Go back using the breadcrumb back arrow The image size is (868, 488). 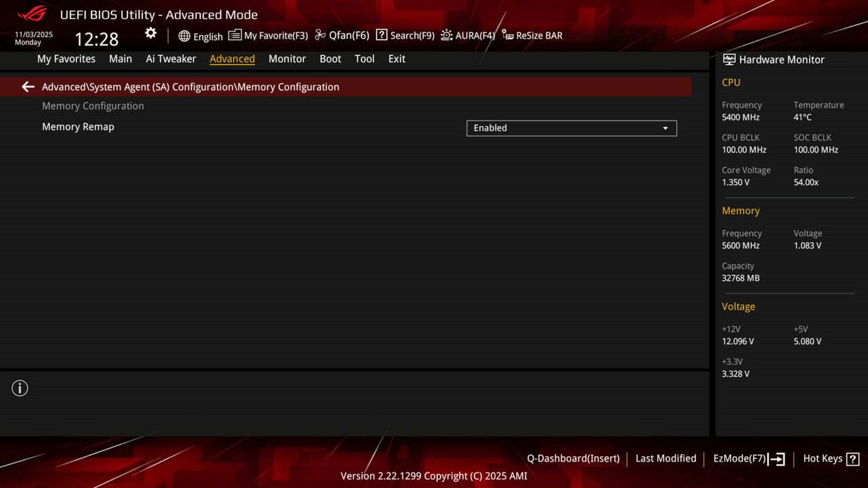pyautogui.click(x=27, y=87)
